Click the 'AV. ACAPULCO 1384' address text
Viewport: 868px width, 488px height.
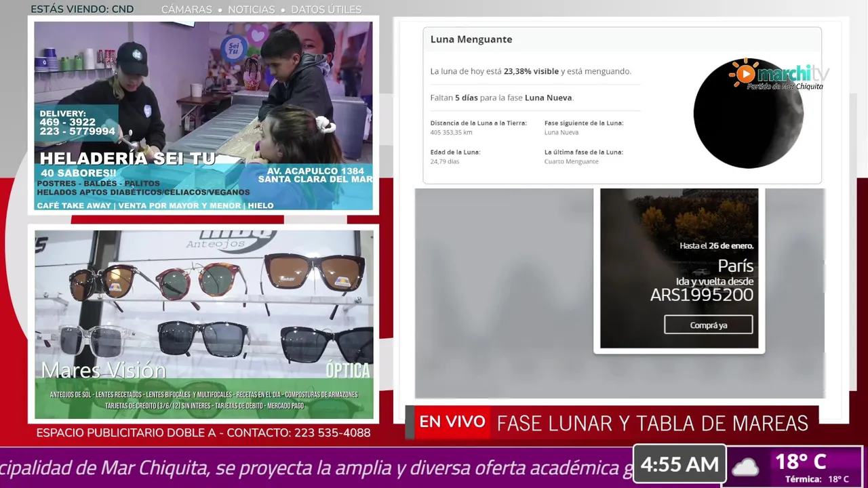pyautogui.click(x=315, y=171)
